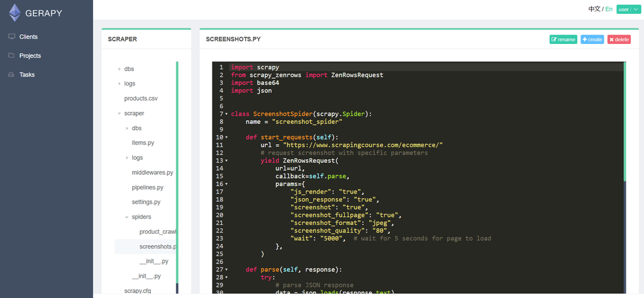The height and width of the screenshot is (298, 644).
Task: Collapse the scraper folder arrow
Action: pos(119,113)
